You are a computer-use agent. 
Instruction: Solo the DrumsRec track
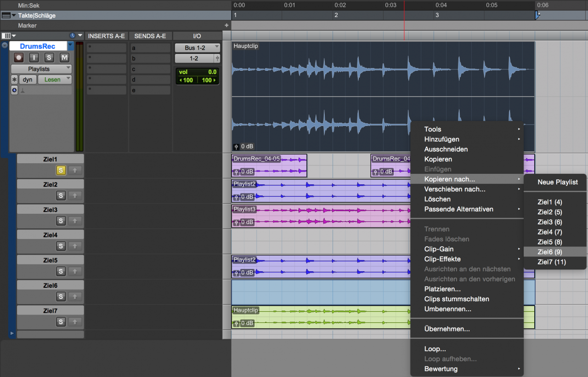tap(49, 57)
